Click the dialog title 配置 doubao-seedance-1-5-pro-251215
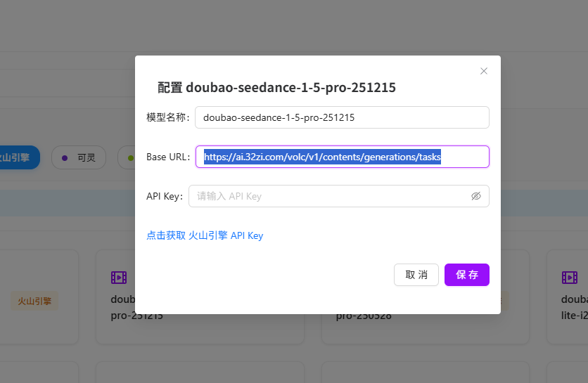The height and width of the screenshot is (383, 588). [276, 87]
